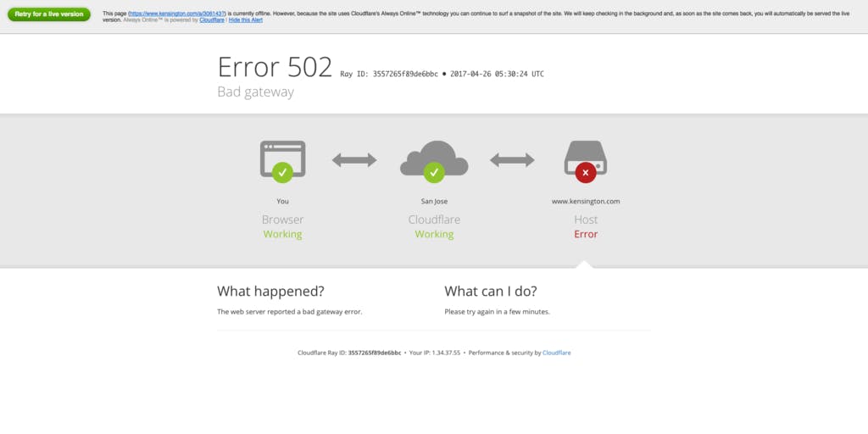Click the Error 502 heading
Screen dimensions: 868x434
[x=275, y=67]
